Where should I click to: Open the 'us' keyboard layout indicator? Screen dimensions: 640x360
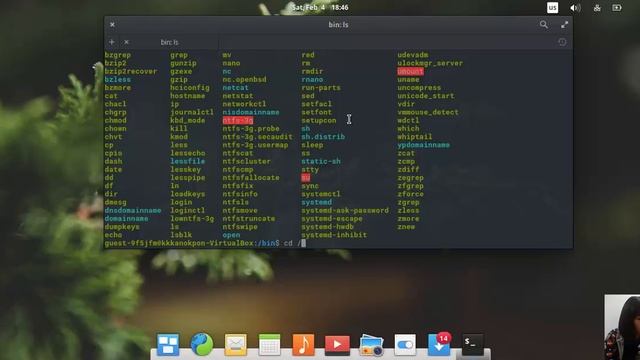(552, 8)
